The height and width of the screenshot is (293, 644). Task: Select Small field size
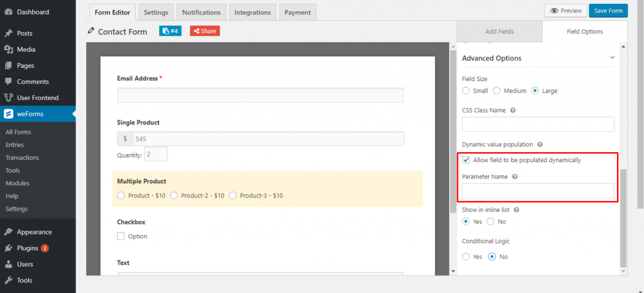tap(466, 91)
